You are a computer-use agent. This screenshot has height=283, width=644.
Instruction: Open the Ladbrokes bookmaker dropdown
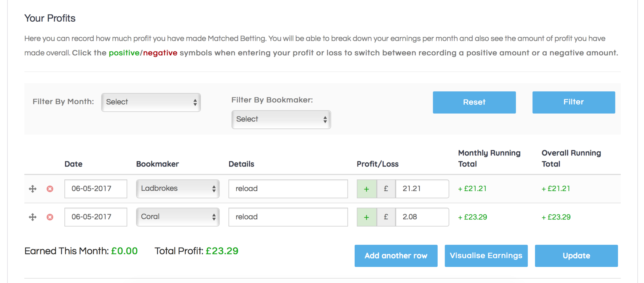point(178,189)
